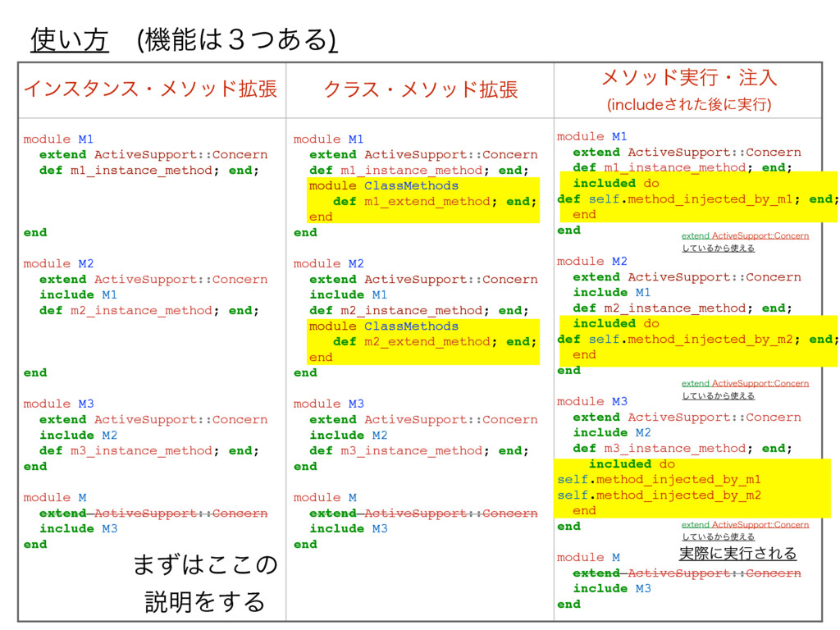Click include M3 below 実際に実行される

(612, 589)
